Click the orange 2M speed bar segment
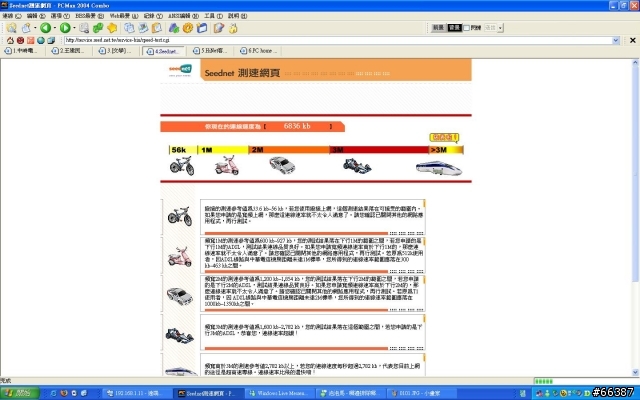The image size is (640, 400). click(x=289, y=150)
